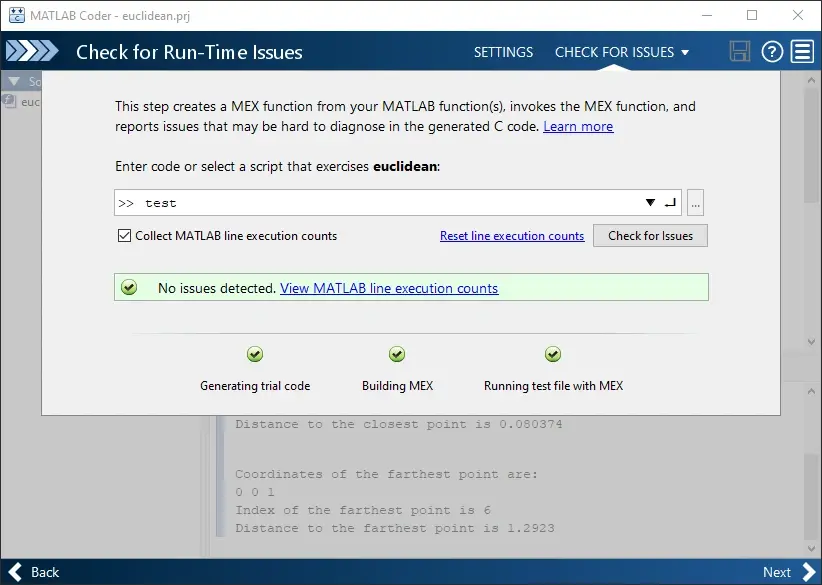Click the Running test file with MEX check icon
This screenshot has height=585, width=822.
(553, 354)
